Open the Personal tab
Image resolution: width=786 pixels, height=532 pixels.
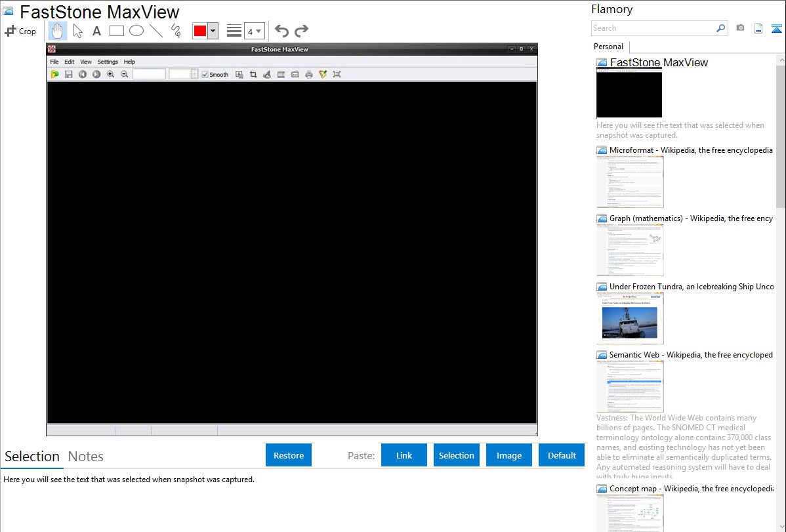click(609, 47)
